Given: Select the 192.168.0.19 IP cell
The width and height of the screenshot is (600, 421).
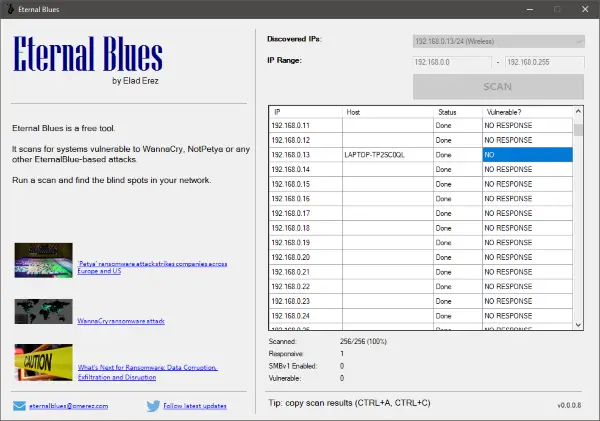Looking at the screenshot, I should click(306, 243).
